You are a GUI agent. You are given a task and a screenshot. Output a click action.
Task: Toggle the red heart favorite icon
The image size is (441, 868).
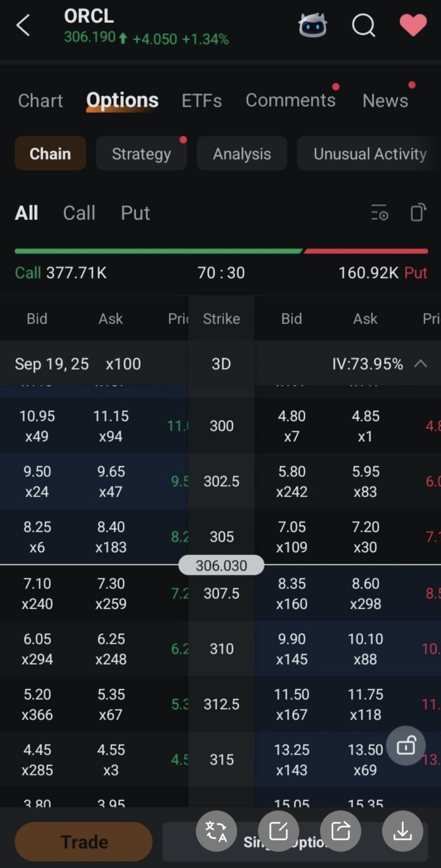[x=413, y=25]
